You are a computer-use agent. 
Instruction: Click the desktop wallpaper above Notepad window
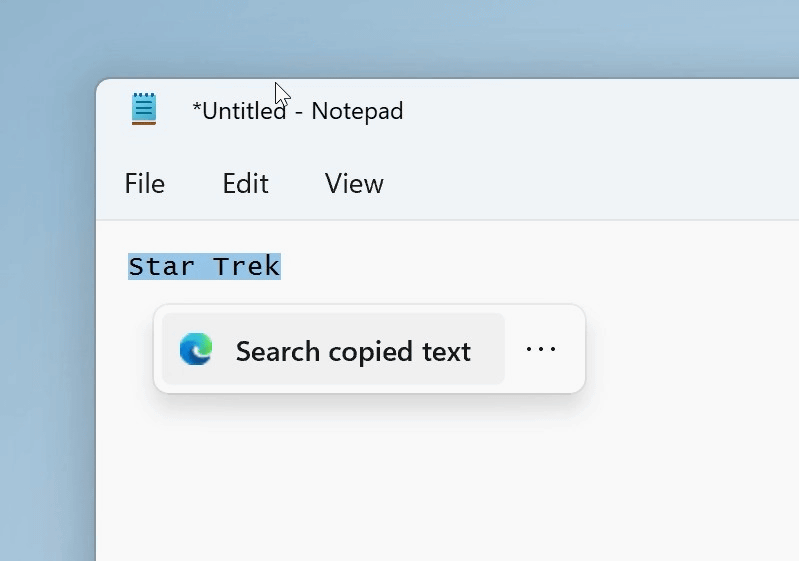[x=450, y=38]
